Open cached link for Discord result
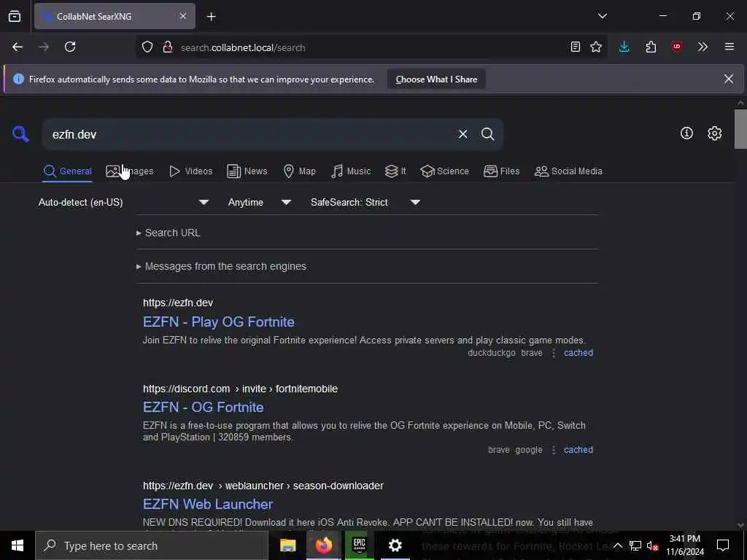747x560 pixels. 578,449
